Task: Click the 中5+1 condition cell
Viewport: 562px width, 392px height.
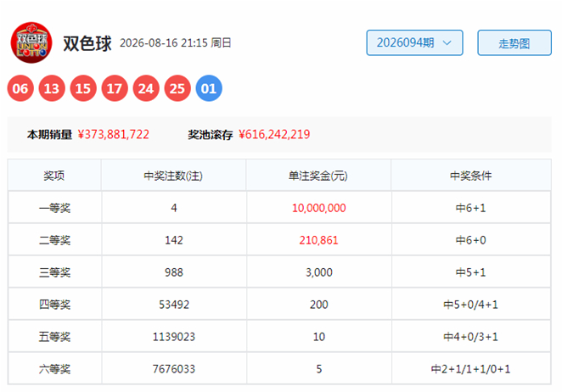Action: pos(471,272)
